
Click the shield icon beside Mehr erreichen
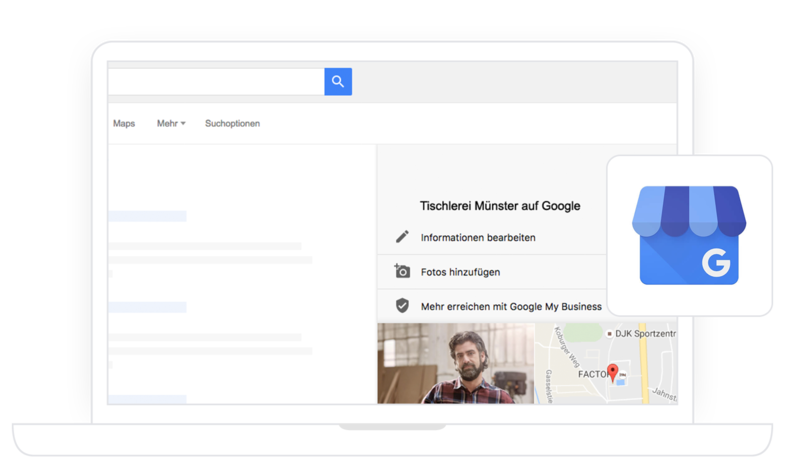[x=402, y=306]
